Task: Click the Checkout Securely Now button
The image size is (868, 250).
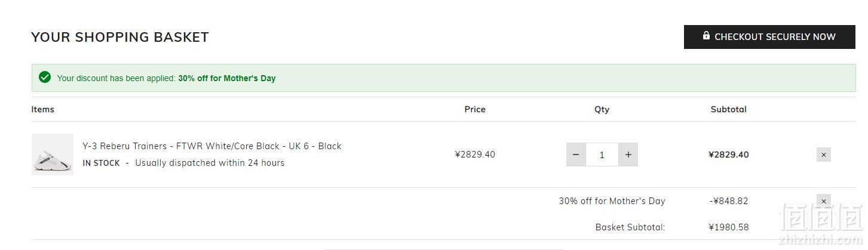Action: [x=769, y=36]
